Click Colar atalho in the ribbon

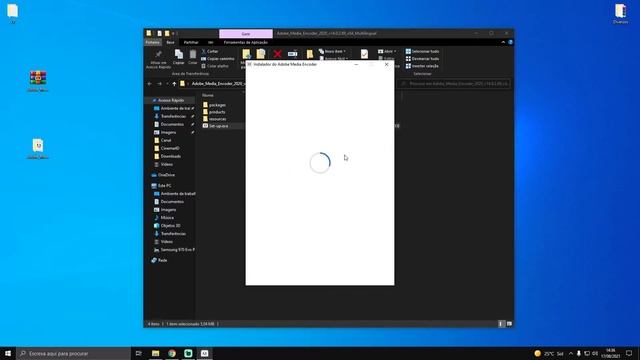pos(215,66)
